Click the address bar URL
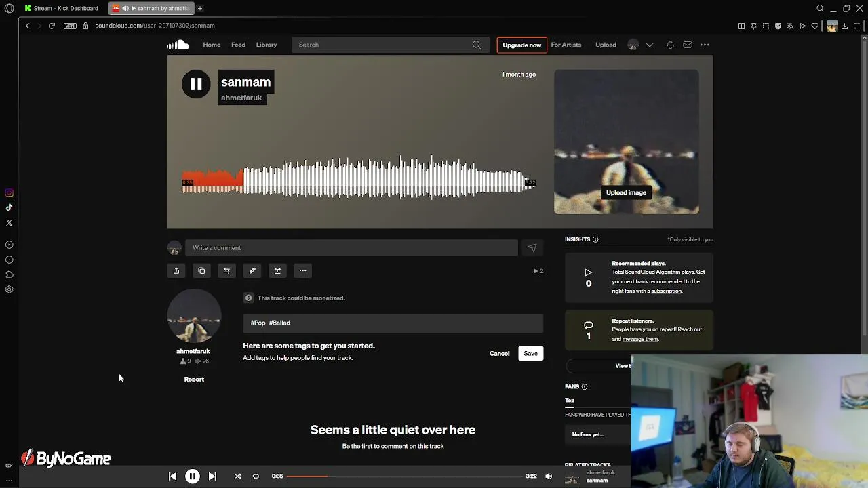 click(155, 26)
